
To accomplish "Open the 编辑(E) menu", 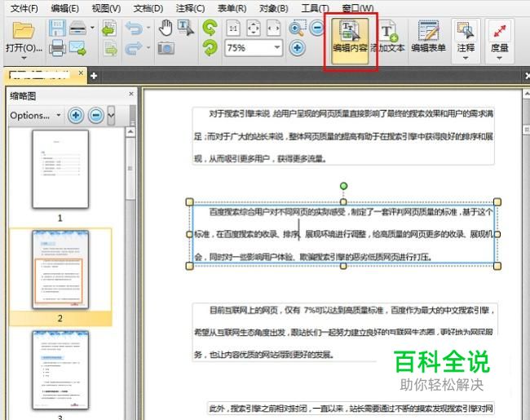I will 64,8.
